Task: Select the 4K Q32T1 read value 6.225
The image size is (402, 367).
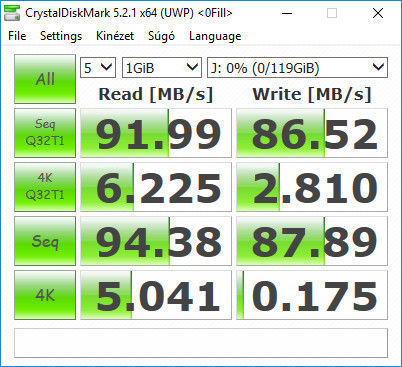Action: [156, 187]
